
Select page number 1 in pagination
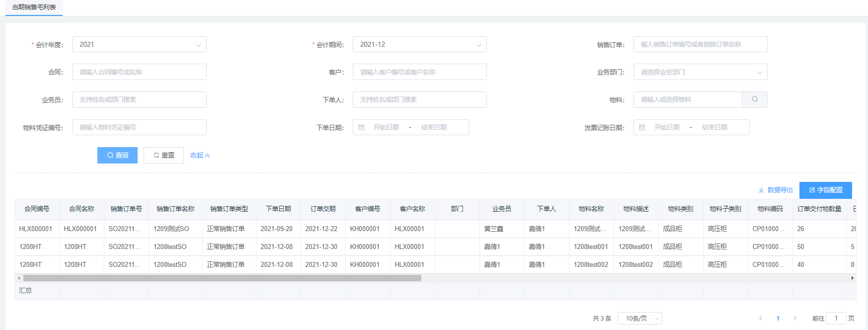click(778, 319)
